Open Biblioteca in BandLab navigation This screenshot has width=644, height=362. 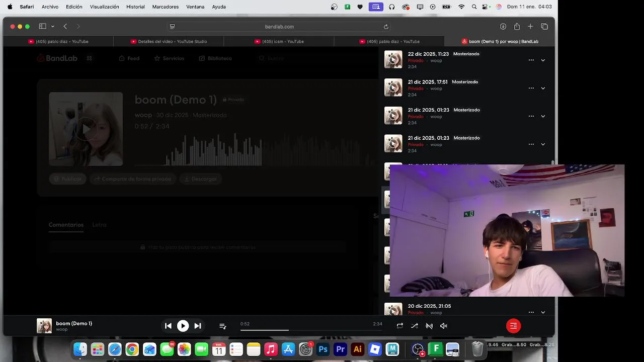tap(215, 58)
